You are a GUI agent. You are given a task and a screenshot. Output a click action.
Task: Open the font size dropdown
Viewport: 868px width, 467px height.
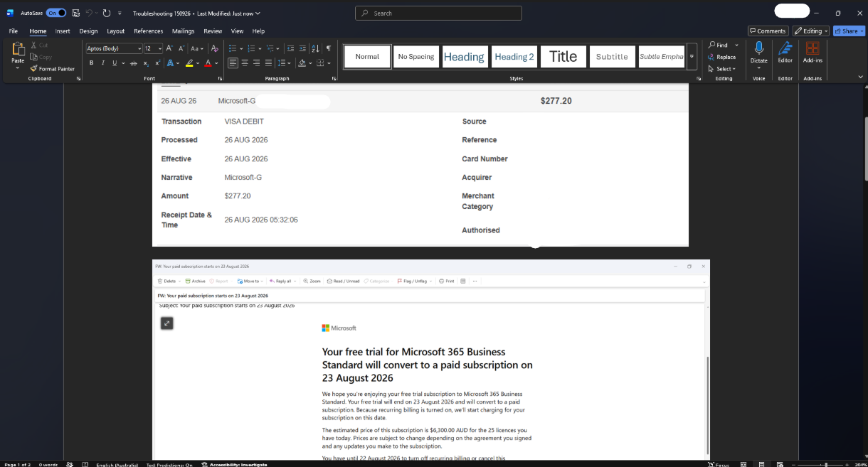[159, 48]
